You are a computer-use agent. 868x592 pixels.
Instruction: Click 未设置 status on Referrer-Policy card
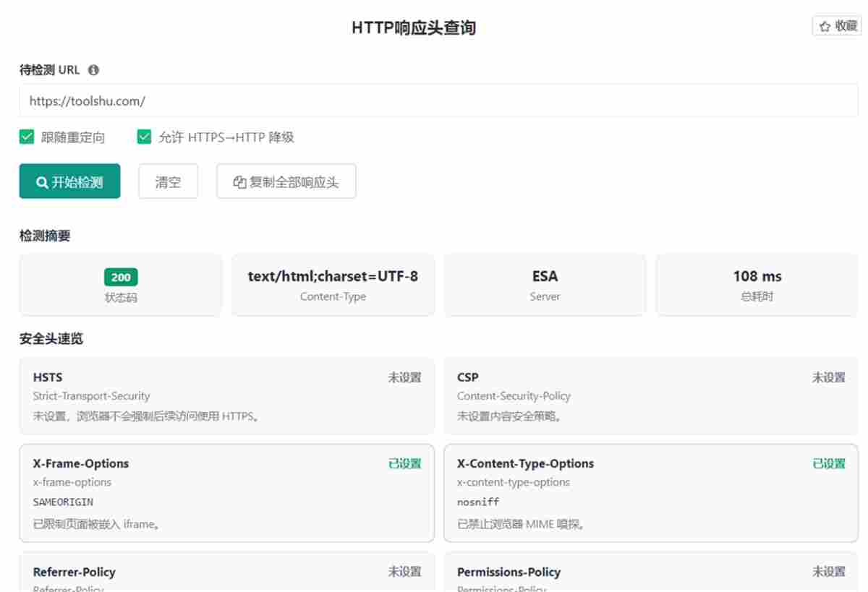pos(405,572)
